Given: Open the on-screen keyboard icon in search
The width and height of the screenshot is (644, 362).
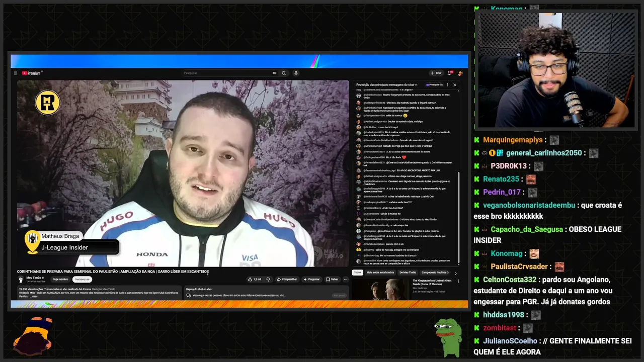Looking at the screenshot, I should click(274, 73).
